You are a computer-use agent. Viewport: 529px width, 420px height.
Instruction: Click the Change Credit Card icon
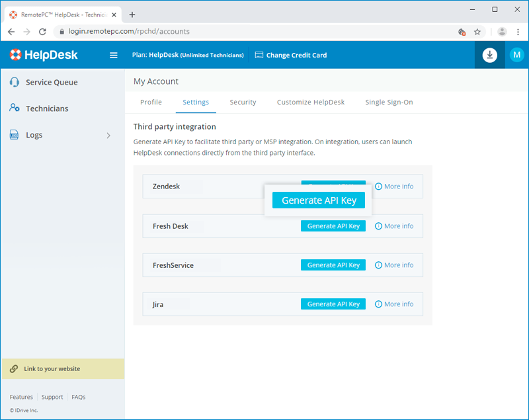tap(259, 55)
